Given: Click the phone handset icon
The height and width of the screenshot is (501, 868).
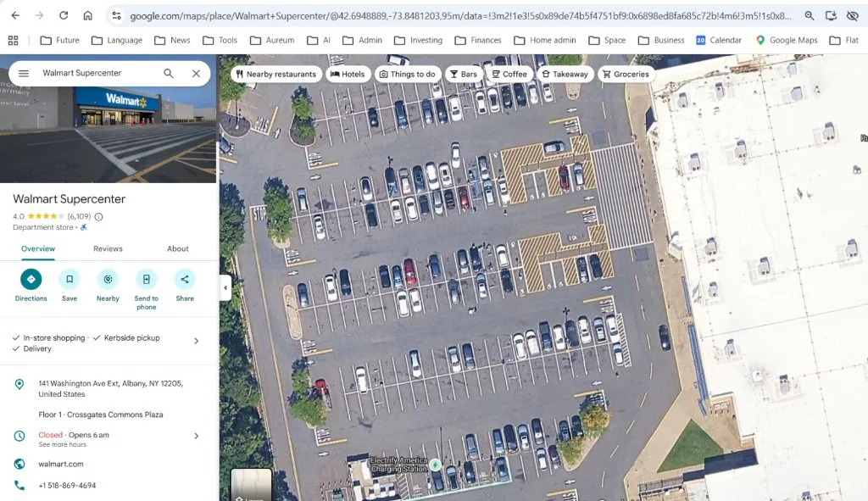Looking at the screenshot, I should point(19,486).
